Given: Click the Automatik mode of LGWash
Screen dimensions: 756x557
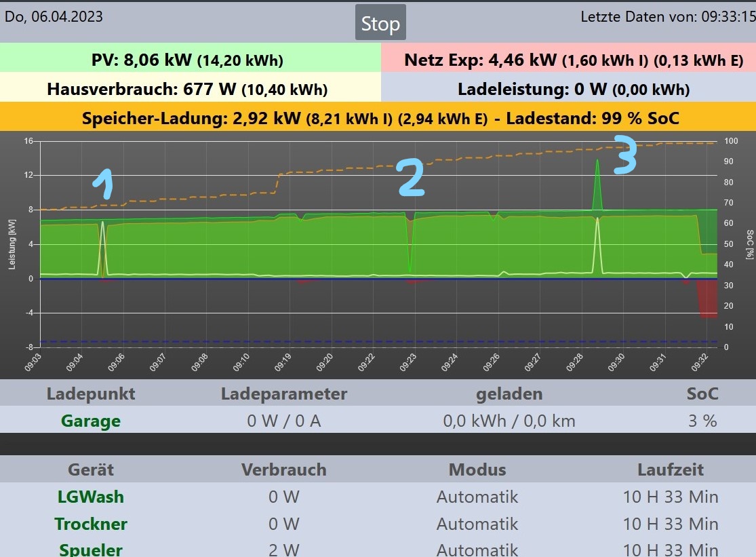Looking at the screenshot, I should (x=477, y=497).
